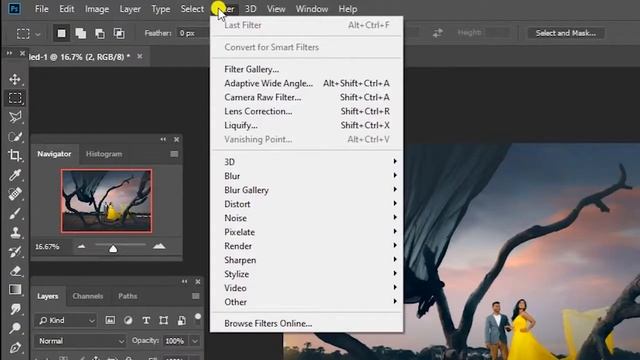This screenshot has height=360, width=640.
Task: Expand the Other filter submenu
Action: [307, 302]
